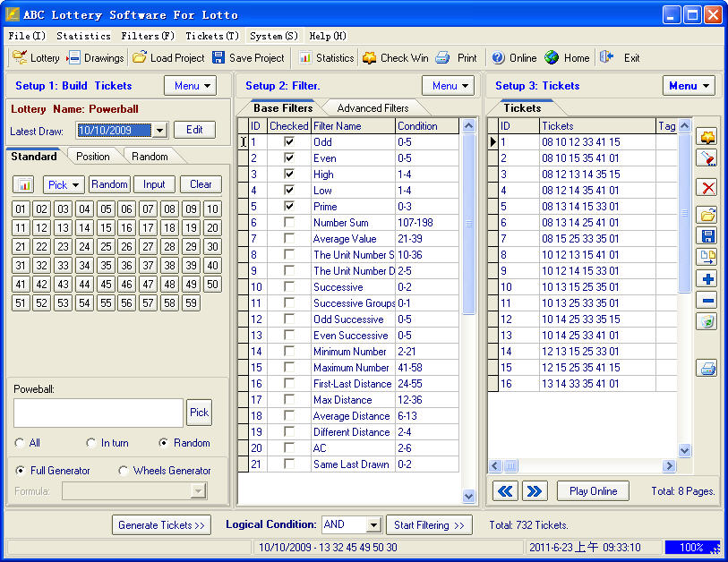The height and width of the screenshot is (562, 728).
Task: Click the Exit toolbar icon
Action: pyautogui.click(x=606, y=57)
